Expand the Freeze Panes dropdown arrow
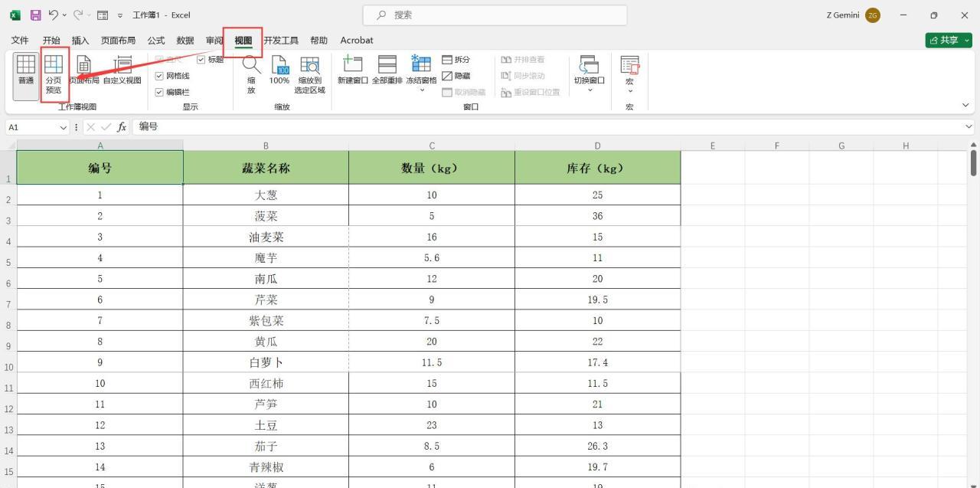The image size is (980, 488). click(421, 90)
